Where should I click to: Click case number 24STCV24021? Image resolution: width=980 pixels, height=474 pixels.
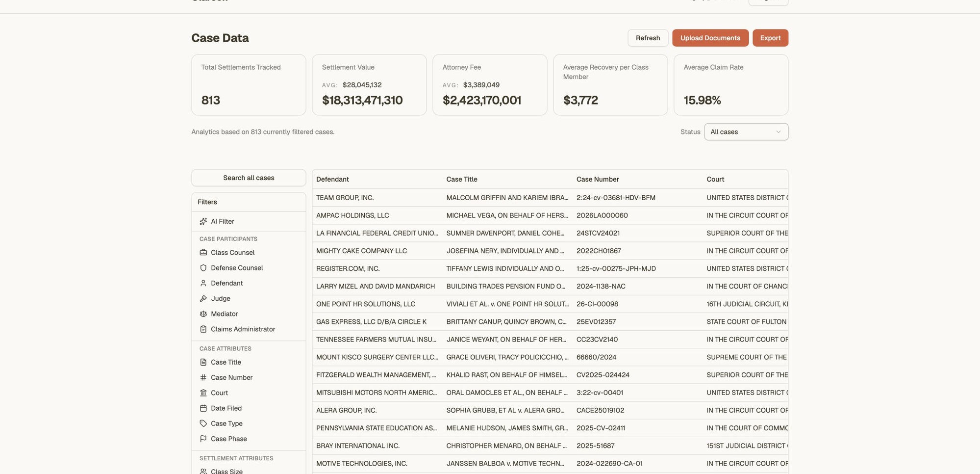point(598,233)
